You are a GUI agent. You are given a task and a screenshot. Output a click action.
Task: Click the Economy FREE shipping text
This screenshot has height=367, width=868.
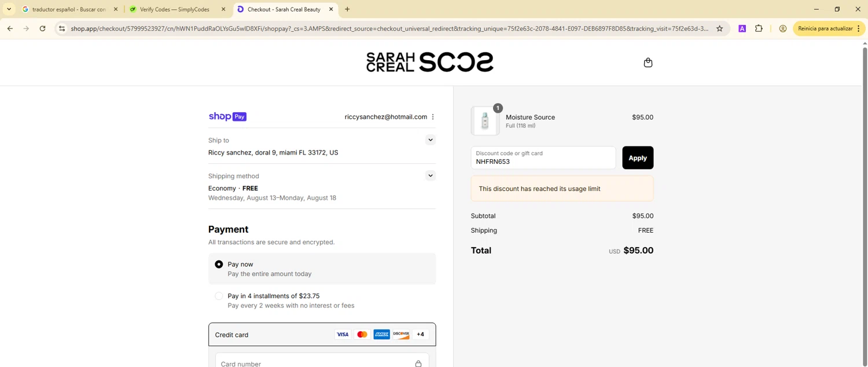click(x=233, y=188)
